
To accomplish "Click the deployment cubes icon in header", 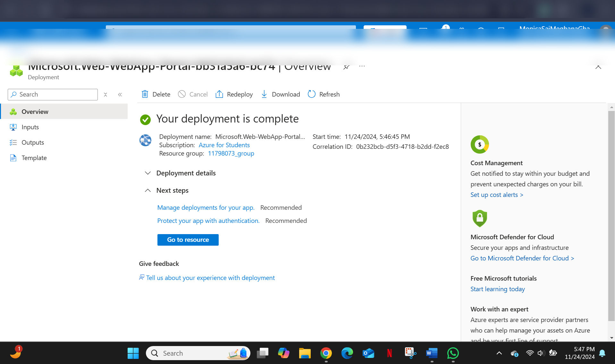I will click(16, 71).
